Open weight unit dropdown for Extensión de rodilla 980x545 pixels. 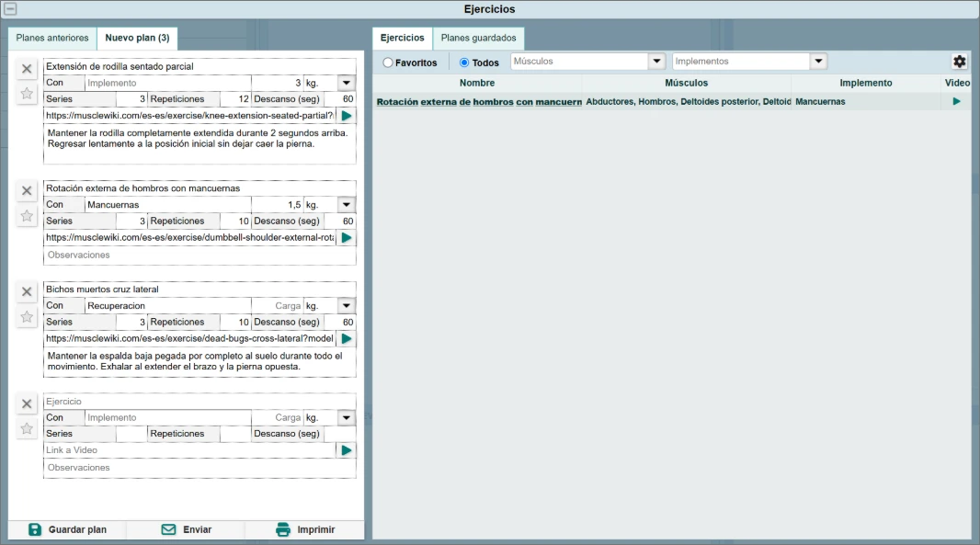coord(347,83)
